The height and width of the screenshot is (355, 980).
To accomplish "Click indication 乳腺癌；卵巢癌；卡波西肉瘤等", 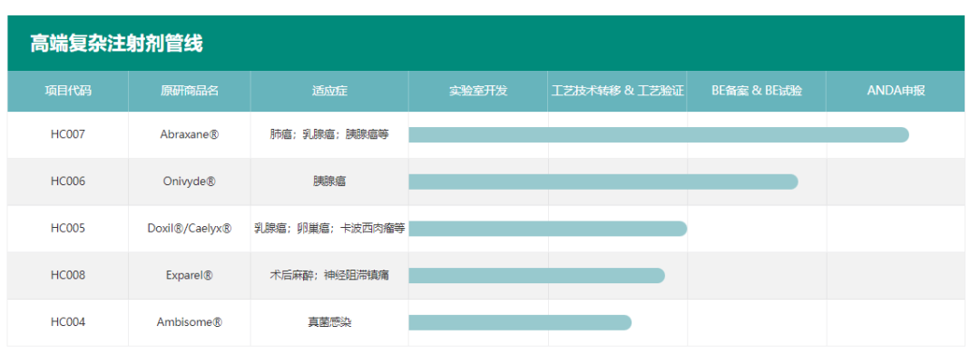I will click(x=329, y=228).
